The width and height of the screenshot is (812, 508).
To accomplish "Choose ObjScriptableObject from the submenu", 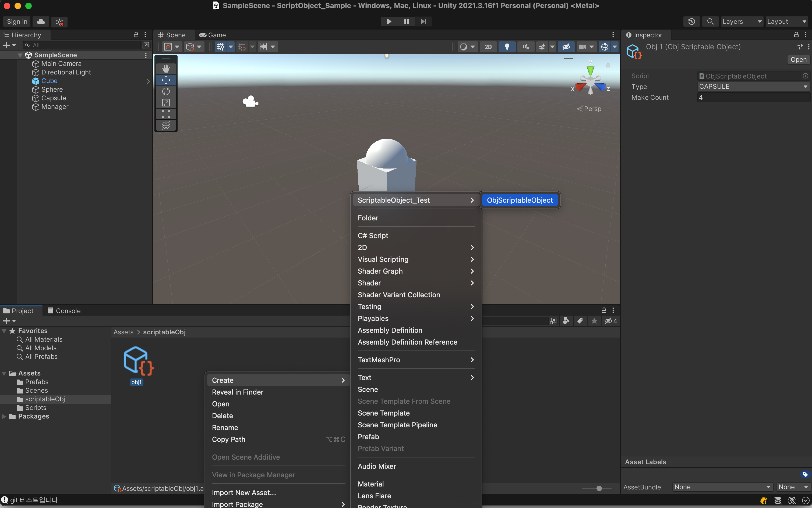I will click(x=520, y=200).
